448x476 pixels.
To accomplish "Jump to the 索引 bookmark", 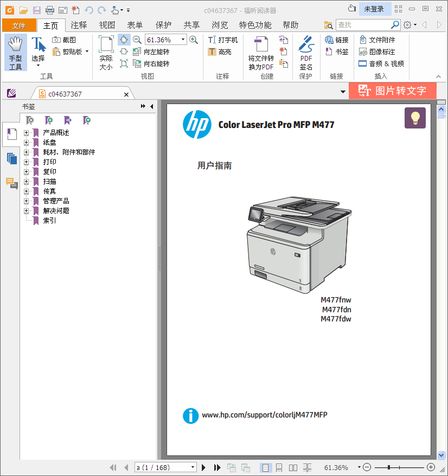I will pos(49,221).
